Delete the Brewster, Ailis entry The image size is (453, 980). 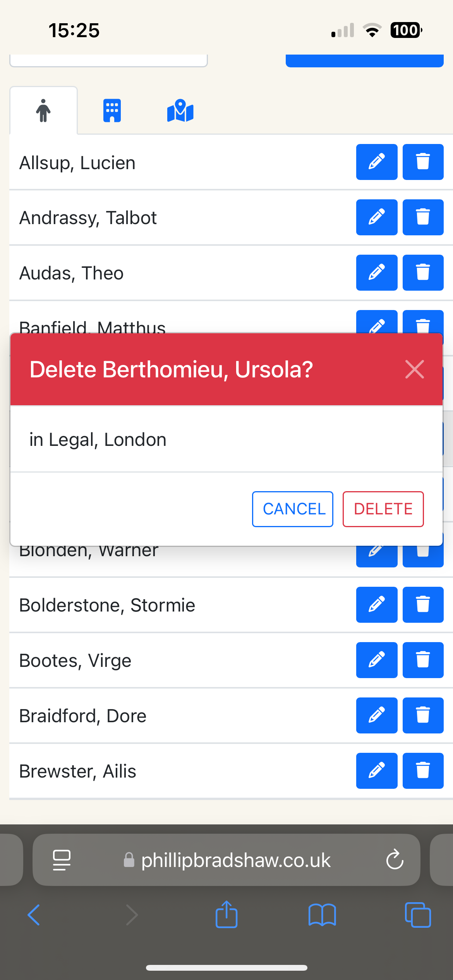423,771
